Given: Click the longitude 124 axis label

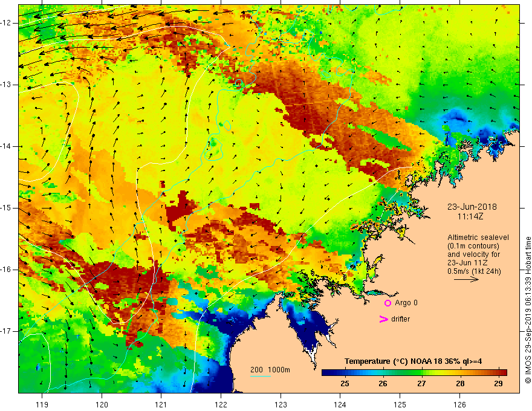Looking at the screenshot, I should tap(340, 404).
